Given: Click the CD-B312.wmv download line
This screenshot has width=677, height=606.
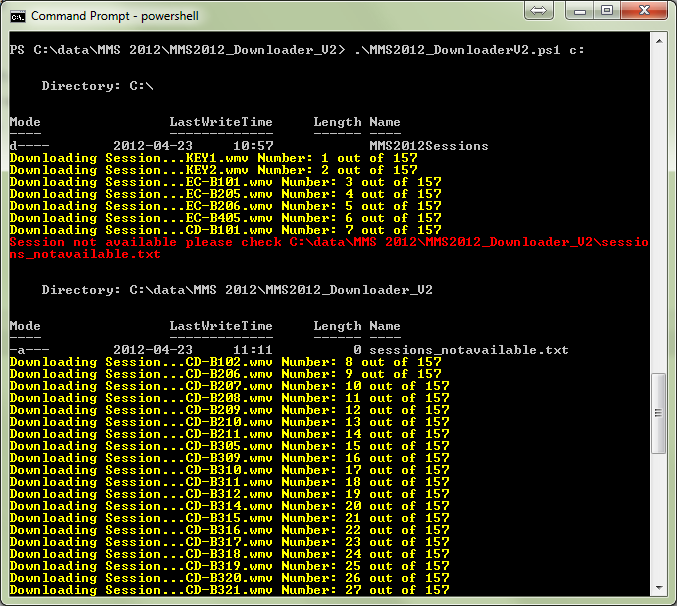Looking at the screenshot, I should [x=230, y=494].
